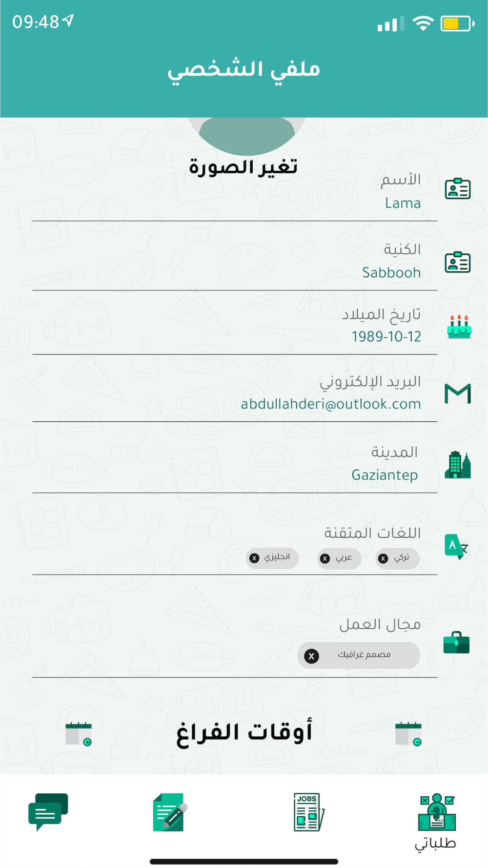Open the chat messages tab
Image resolution: width=488 pixels, height=868 pixels.
tap(48, 812)
